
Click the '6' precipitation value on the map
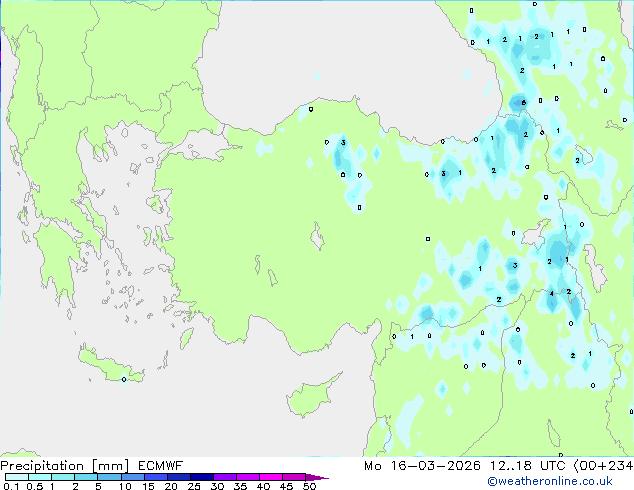click(x=524, y=103)
